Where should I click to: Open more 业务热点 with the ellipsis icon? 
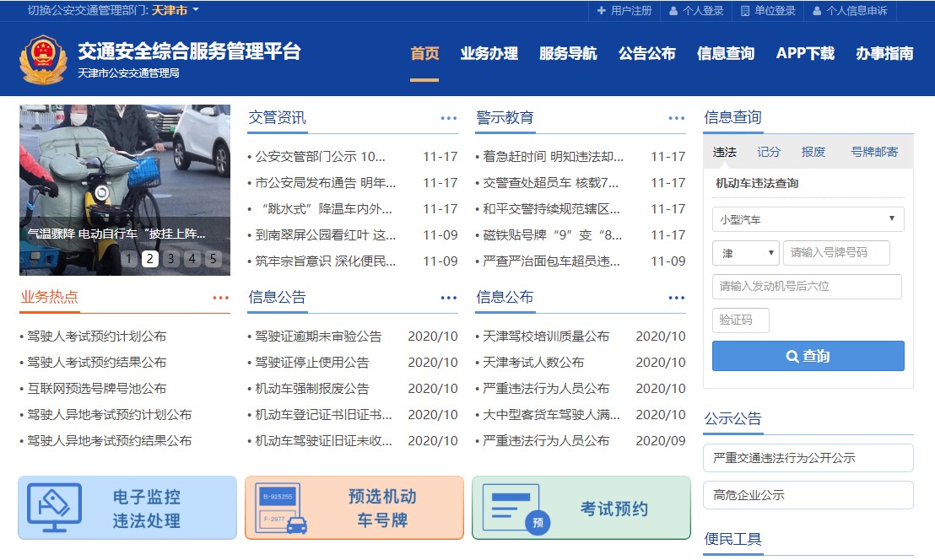[221, 297]
